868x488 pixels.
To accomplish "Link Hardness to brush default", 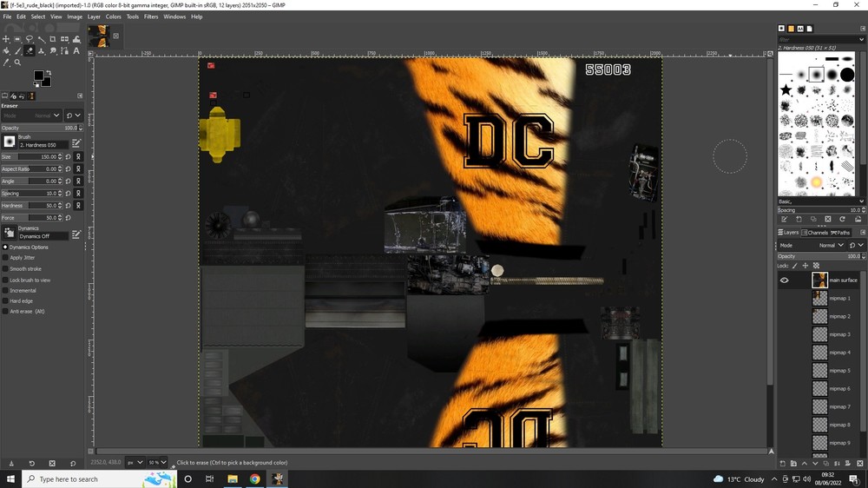I will (79, 206).
